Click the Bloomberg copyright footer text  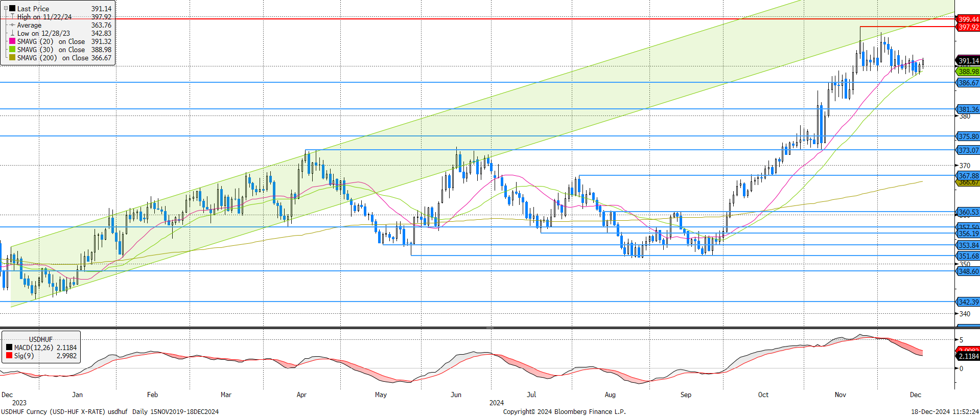point(564,411)
